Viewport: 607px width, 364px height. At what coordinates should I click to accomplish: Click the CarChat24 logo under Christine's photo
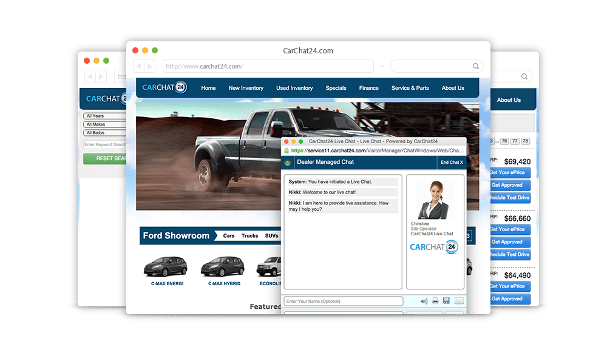[434, 247]
